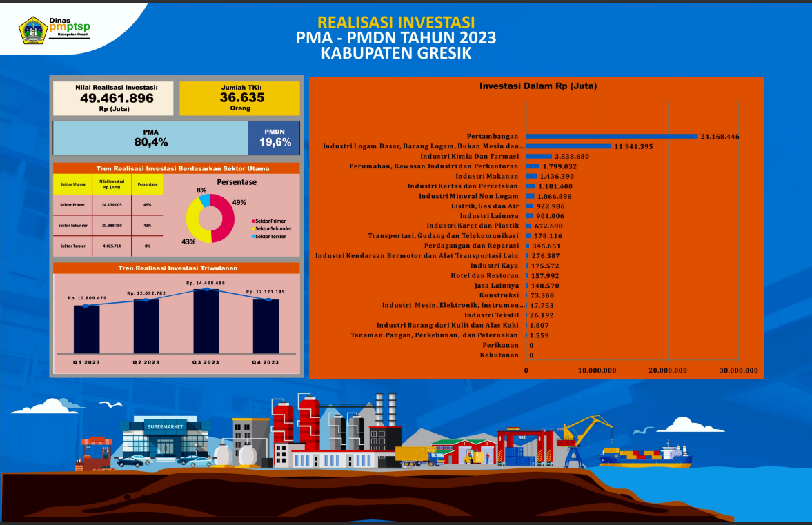Click the Sektor Primer legend entry
Image resolution: width=812 pixels, height=525 pixels.
[x=271, y=221]
